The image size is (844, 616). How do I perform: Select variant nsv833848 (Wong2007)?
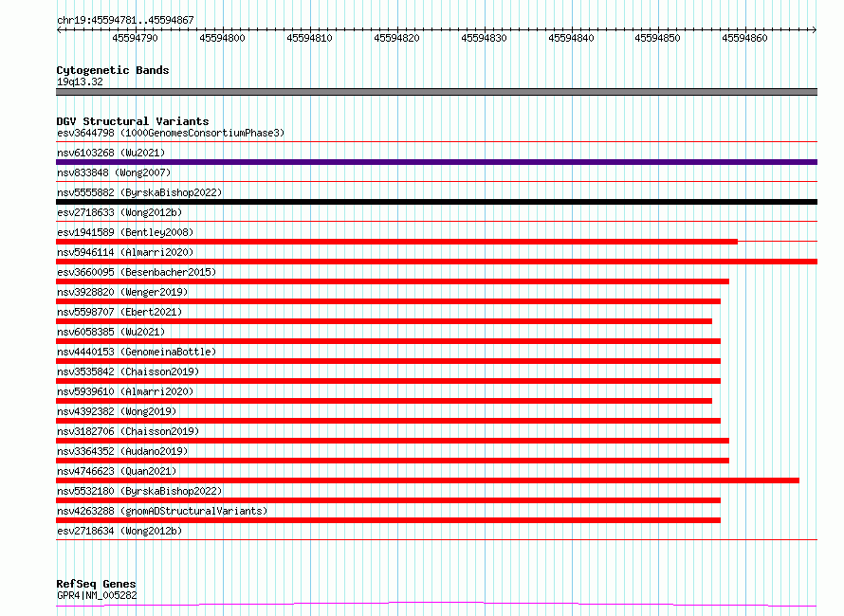(114, 172)
